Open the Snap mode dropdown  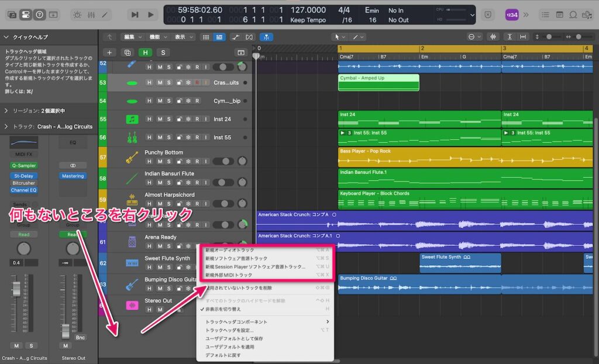[474, 37]
